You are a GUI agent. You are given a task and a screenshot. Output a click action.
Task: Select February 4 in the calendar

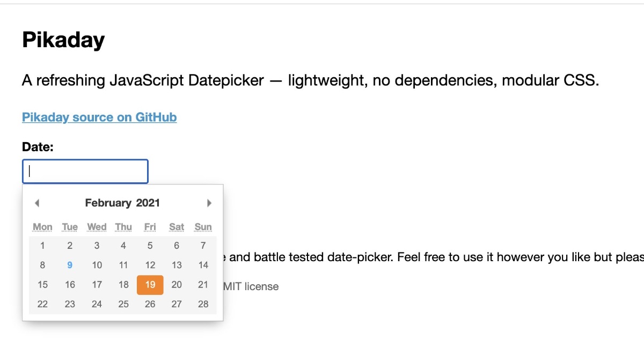click(x=123, y=246)
